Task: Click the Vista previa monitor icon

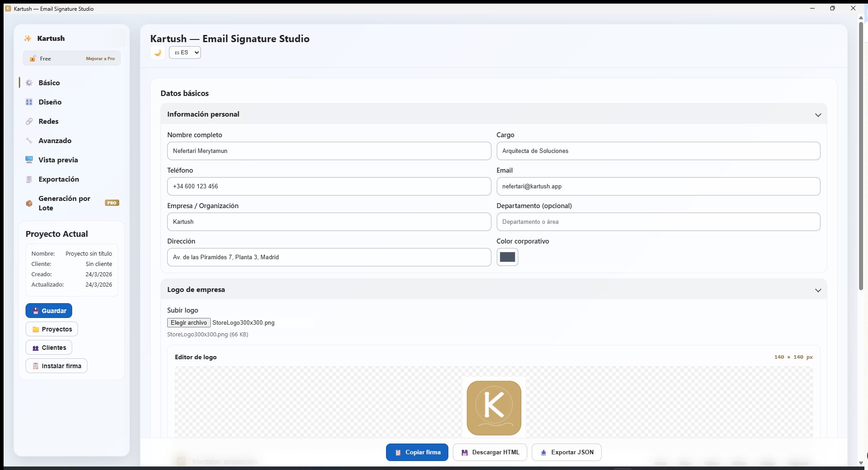Action: pyautogui.click(x=29, y=160)
